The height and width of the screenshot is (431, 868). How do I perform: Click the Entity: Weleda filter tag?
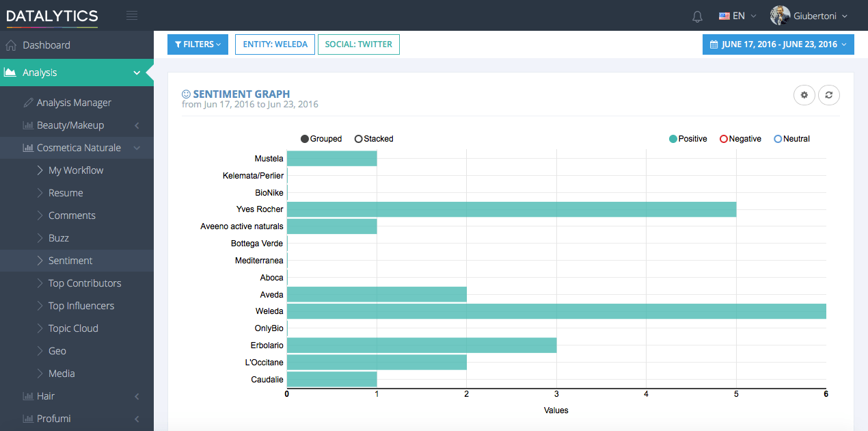point(275,44)
